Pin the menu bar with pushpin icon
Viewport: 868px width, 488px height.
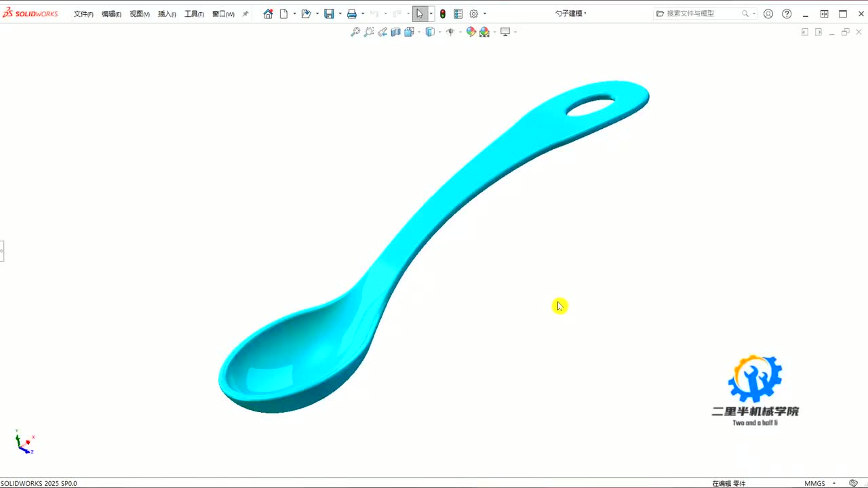point(245,14)
